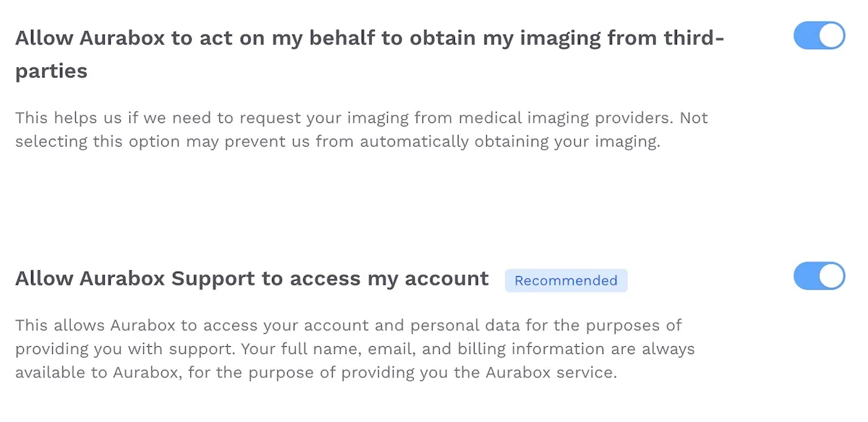Click the toggle next to the Recommended badge
The height and width of the screenshot is (422, 868).
pyautogui.click(x=818, y=276)
